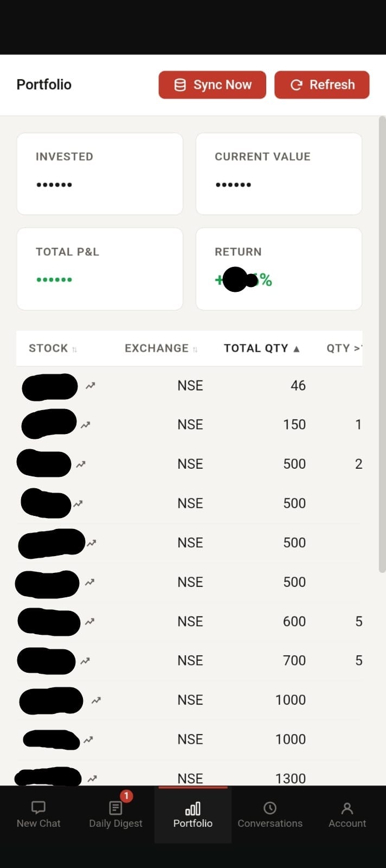Select the Portfolio tab in bottom navigation
This screenshot has width=386, height=868.
click(x=193, y=815)
